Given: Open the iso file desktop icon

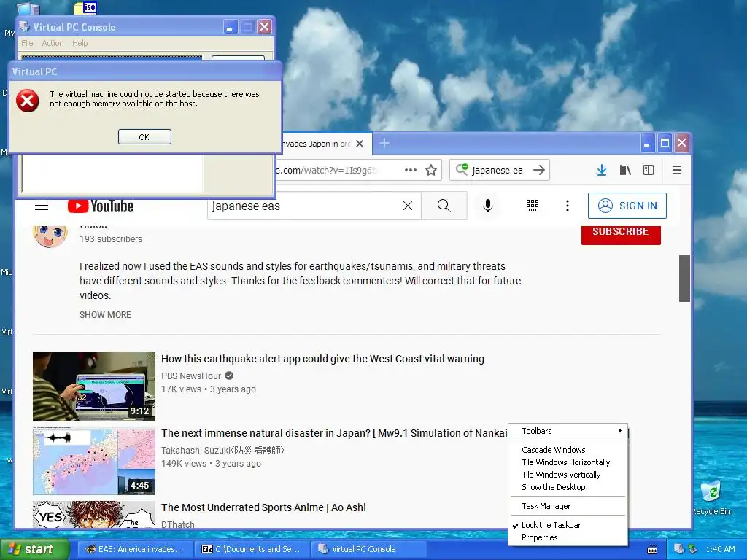Looking at the screenshot, I should [x=86, y=7].
